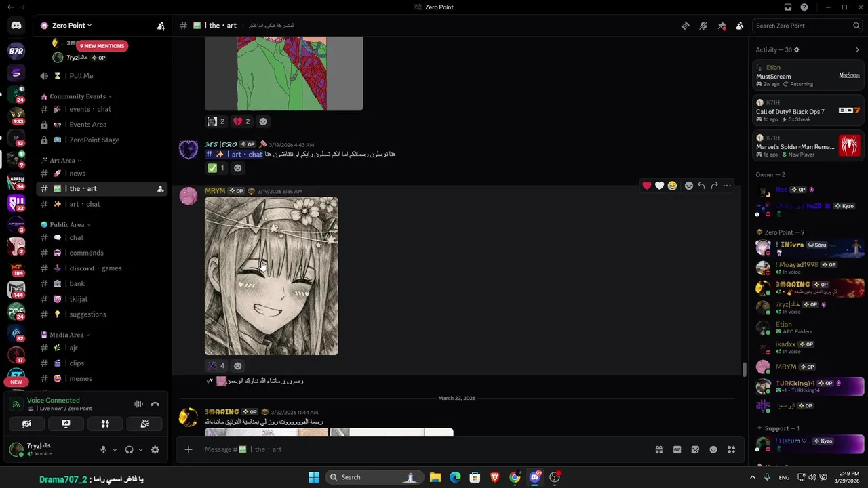Forward MRYM's message
Viewport: 868px width, 488px height.
pyautogui.click(x=714, y=186)
